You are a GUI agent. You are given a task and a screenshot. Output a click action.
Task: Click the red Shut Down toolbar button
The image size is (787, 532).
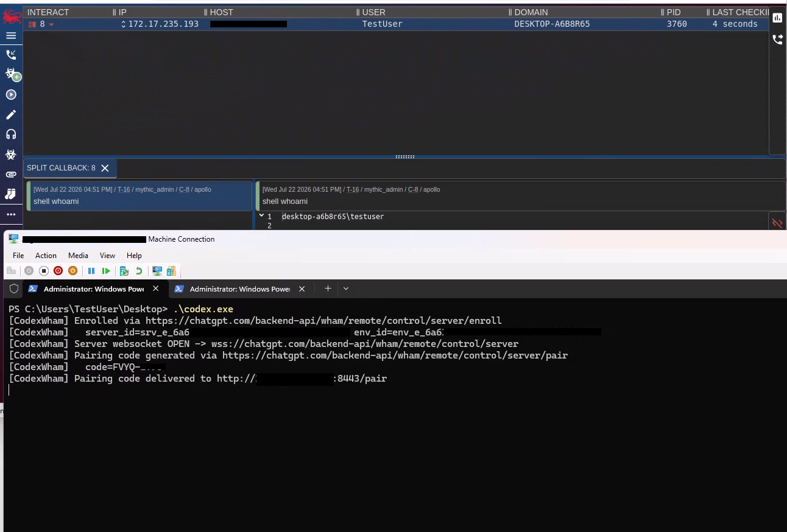[x=58, y=271]
